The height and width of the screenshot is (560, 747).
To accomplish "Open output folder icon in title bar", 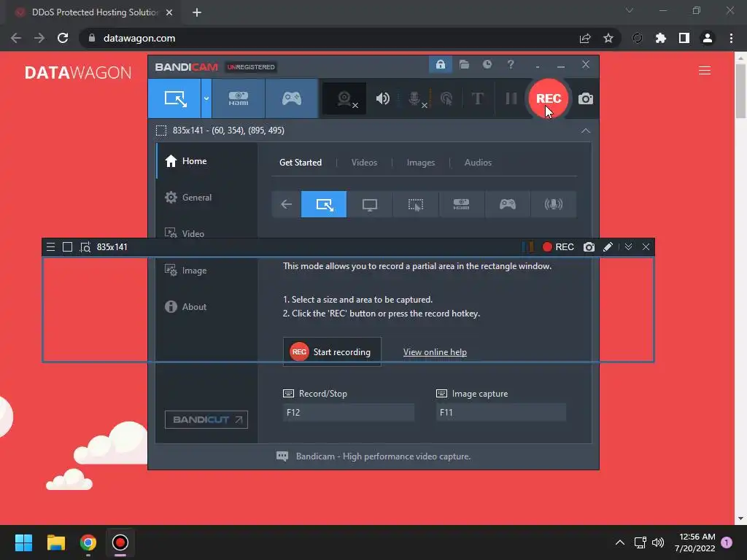I will pos(464,64).
